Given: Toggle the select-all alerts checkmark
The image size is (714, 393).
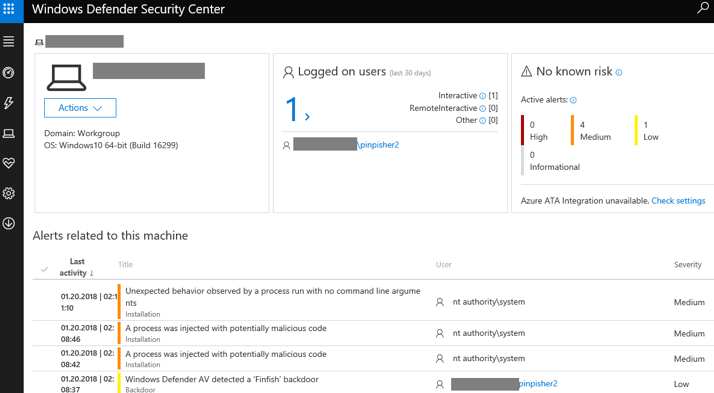Looking at the screenshot, I should pos(44,269).
